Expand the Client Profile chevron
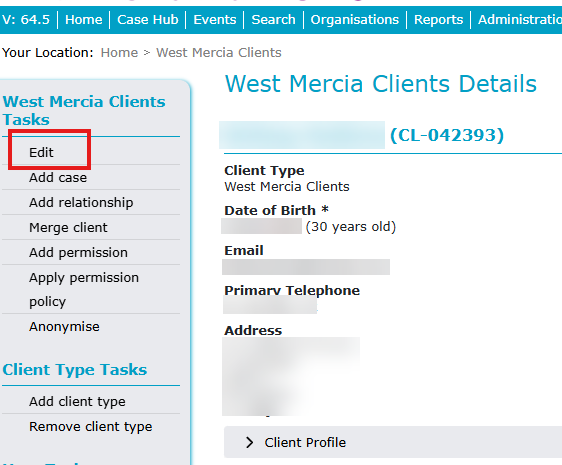The image size is (562, 465). coord(250,442)
